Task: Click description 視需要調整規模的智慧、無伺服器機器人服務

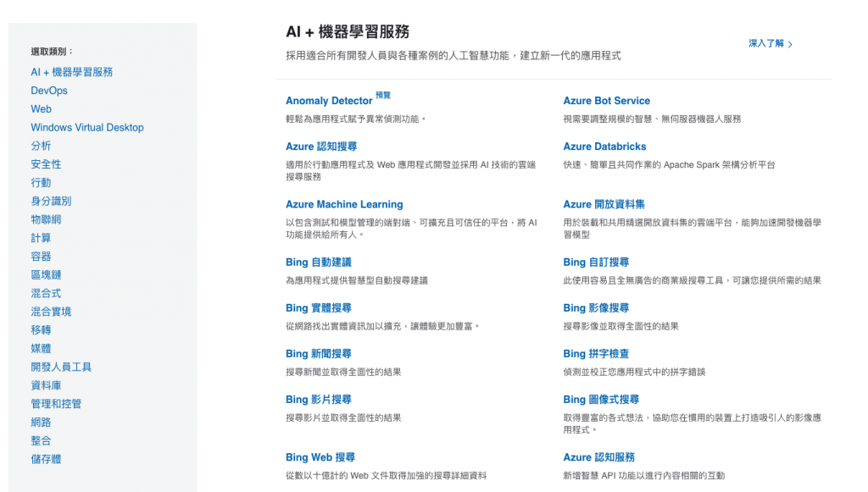Action: (x=652, y=119)
